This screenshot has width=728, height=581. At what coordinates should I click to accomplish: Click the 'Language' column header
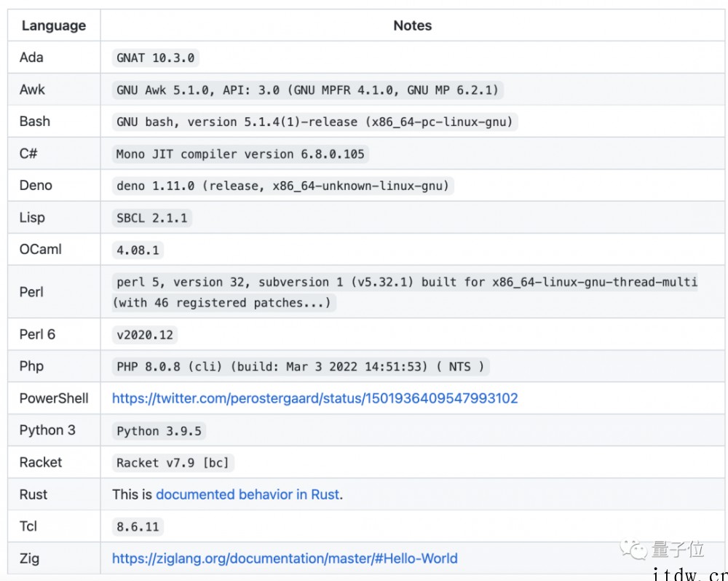tap(54, 25)
